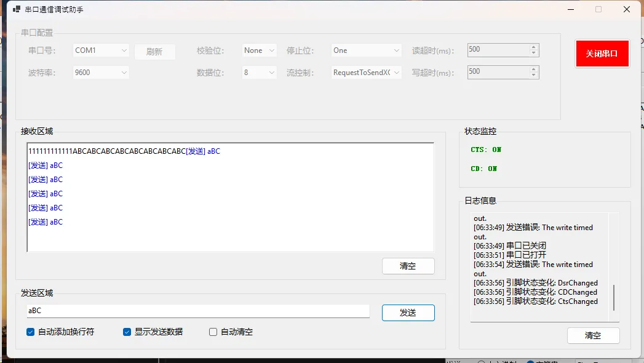The image size is (644, 363).
Task: Clear the receive area with 清空
Action: [x=408, y=266]
